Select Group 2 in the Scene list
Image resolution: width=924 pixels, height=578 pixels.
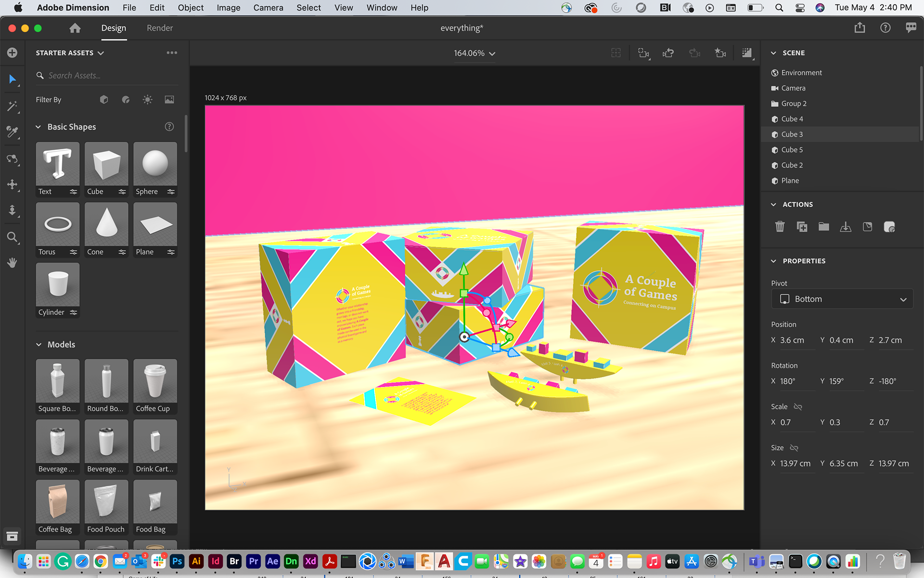point(841,104)
